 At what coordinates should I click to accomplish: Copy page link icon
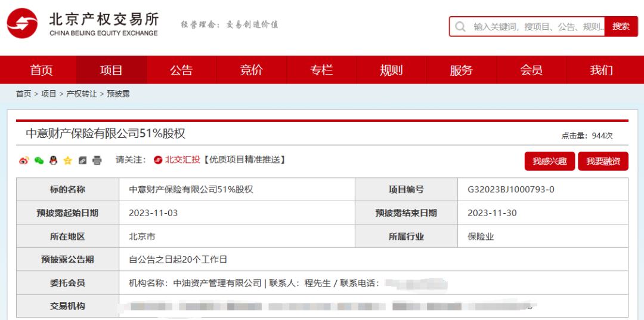coord(82,161)
